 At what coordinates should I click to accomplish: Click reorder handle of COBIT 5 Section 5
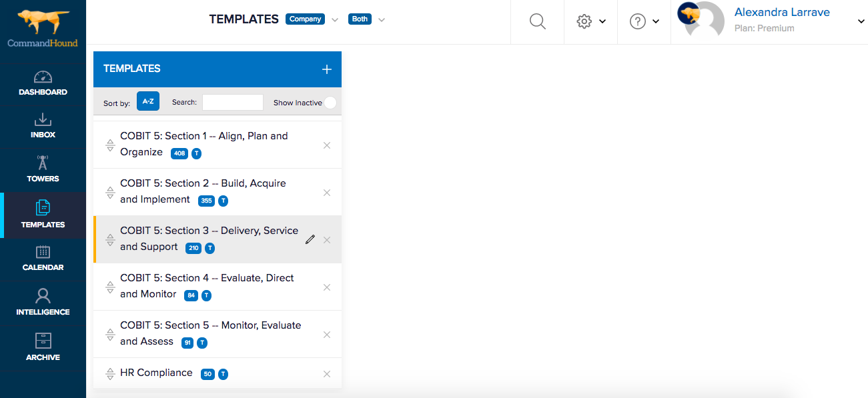[111, 335]
